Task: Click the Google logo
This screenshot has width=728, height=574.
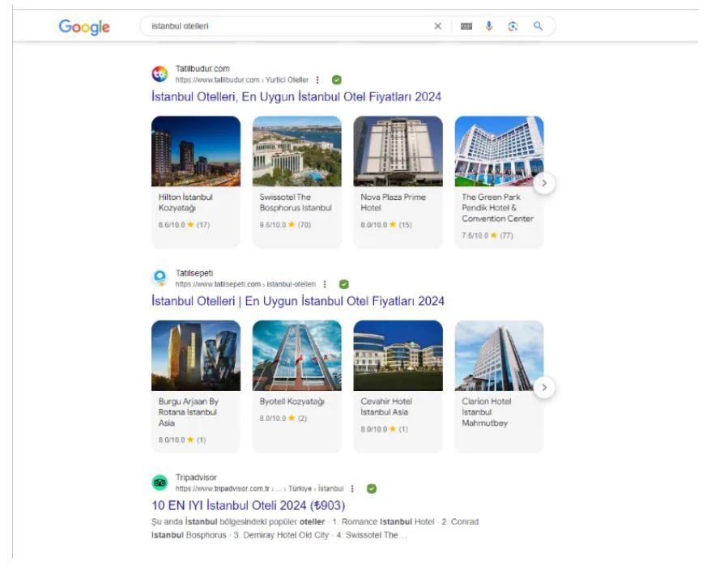Action: tap(84, 27)
